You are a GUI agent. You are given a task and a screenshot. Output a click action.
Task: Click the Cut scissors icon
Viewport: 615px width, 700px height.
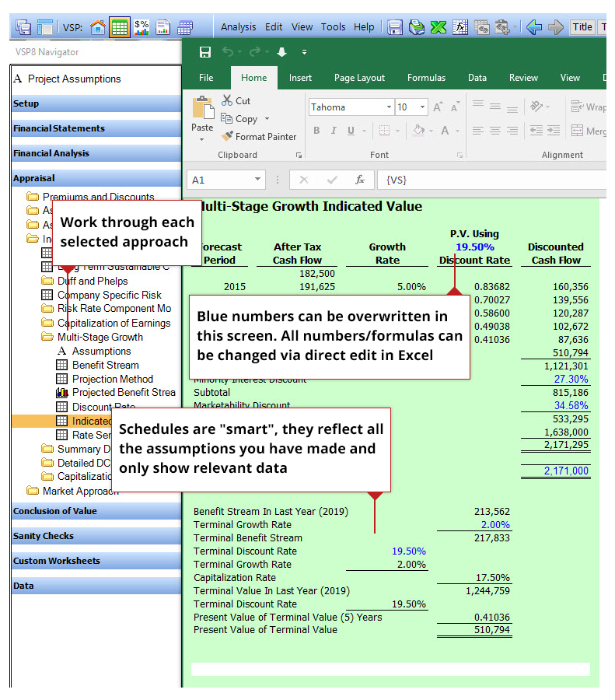click(227, 100)
